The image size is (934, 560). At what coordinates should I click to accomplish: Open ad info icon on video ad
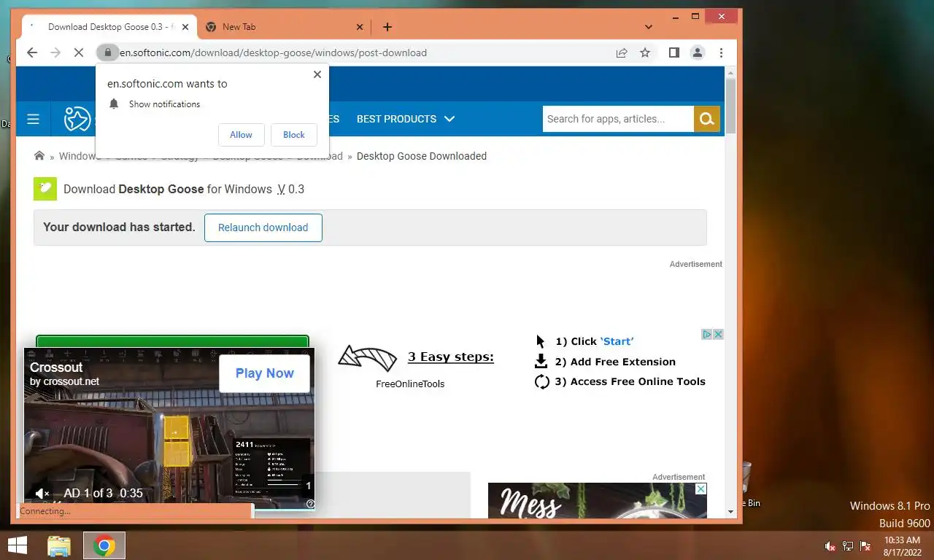click(310, 504)
